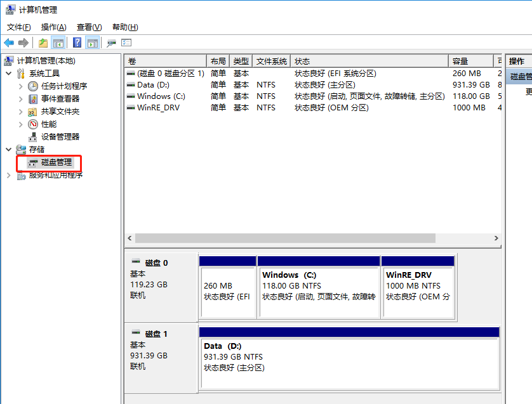Expand the 共享文件夹 node
The image size is (532, 404).
tap(21, 112)
